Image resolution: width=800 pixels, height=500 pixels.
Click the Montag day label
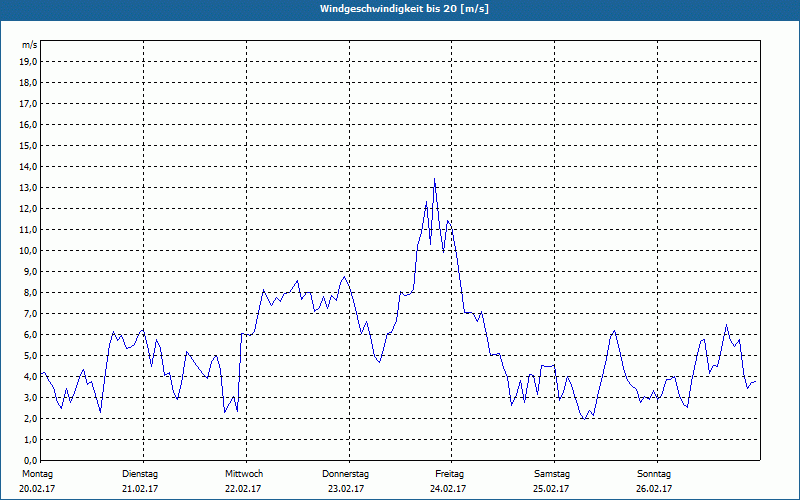click(37, 474)
